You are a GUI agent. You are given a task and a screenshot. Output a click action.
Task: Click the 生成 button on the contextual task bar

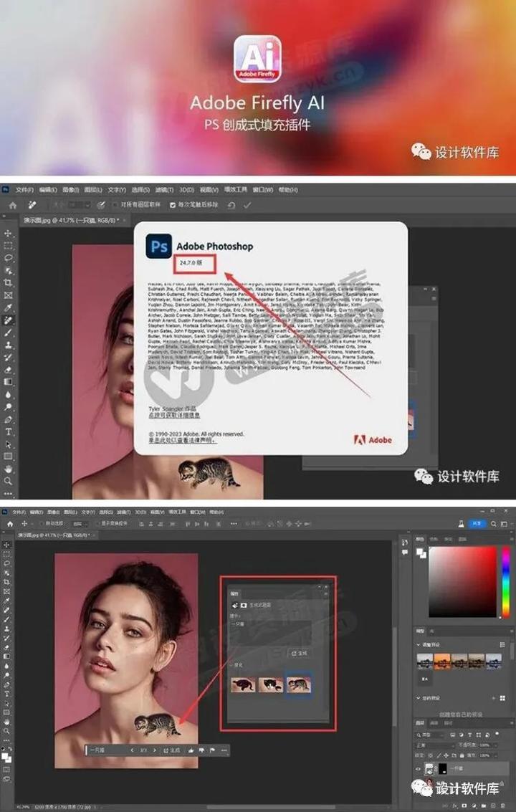coord(172,750)
